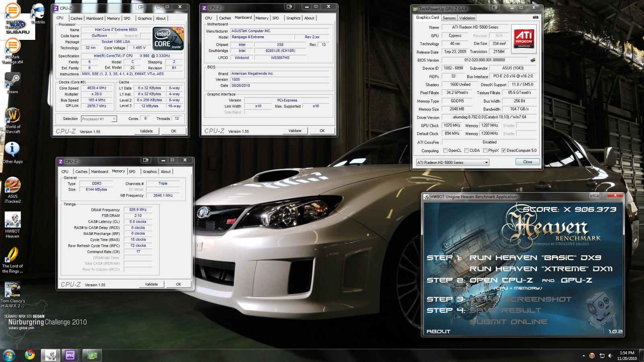
Task: Select the HWBOT Heaven taskbar button
Action: tap(52, 355)
